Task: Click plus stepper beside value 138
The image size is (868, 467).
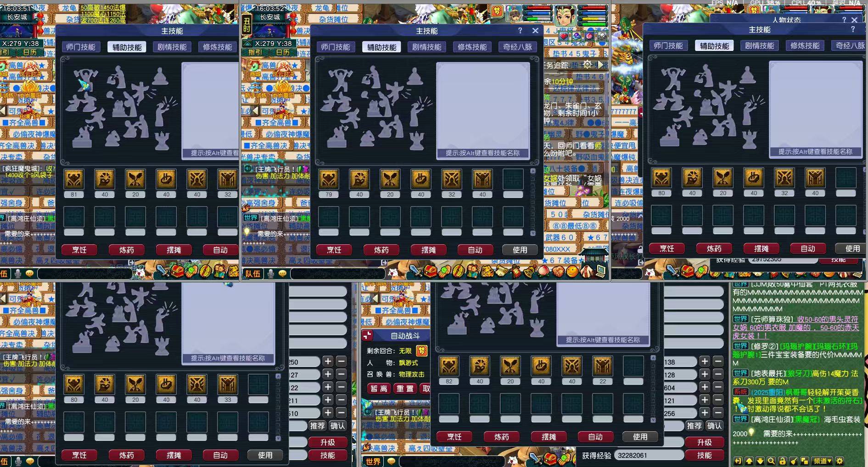Action: [x=705, y=362]
